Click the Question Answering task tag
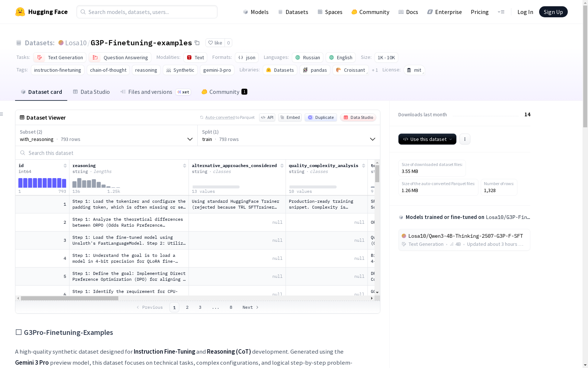 pos(120,57)
